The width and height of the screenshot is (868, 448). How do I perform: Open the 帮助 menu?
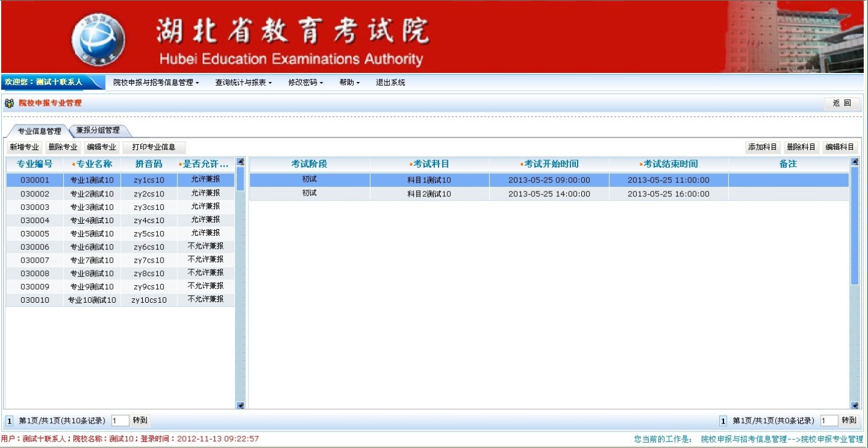click(x=349, y=83)
